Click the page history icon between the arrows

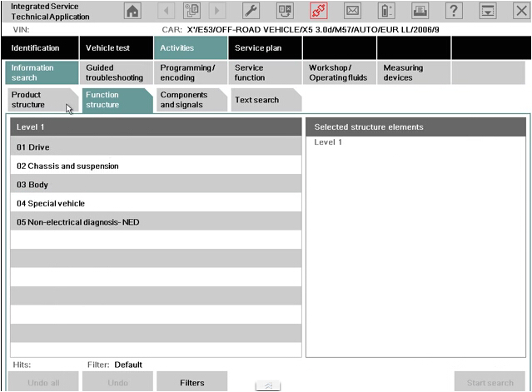point(191,11)
